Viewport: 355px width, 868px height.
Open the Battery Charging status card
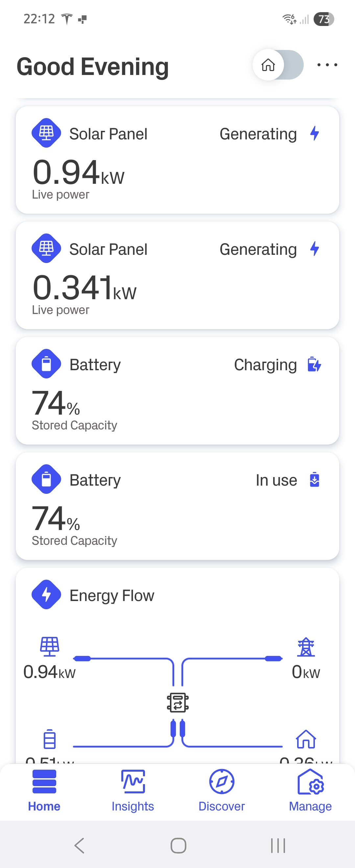[x=177, y=391]
